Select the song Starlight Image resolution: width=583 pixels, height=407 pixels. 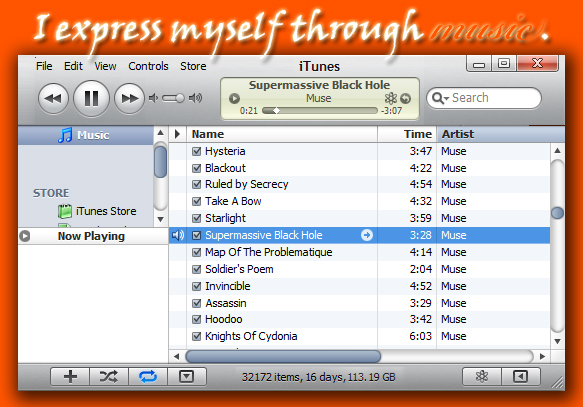click(225, 218)
